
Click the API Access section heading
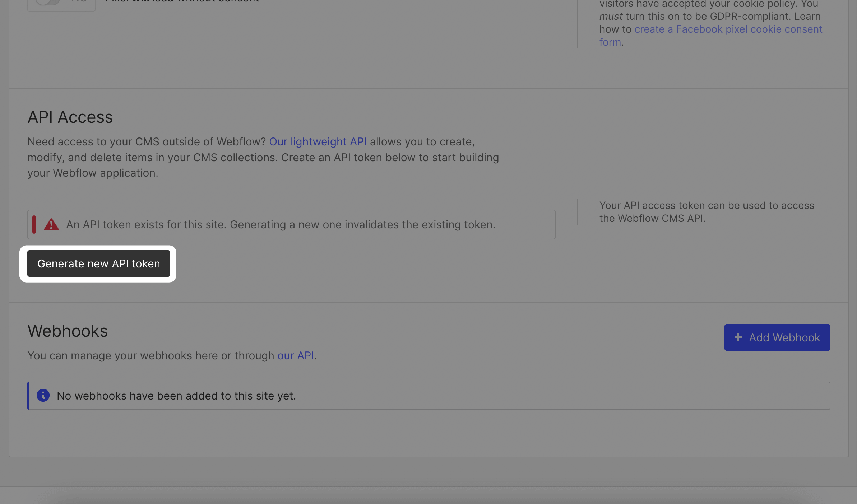(x=70, y=117)
